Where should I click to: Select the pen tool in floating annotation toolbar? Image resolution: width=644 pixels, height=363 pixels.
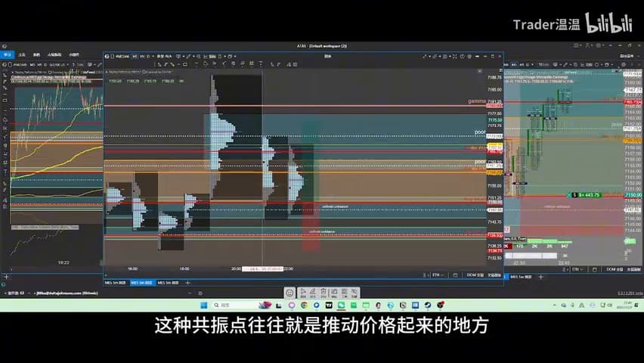click(x=313, y=293)
